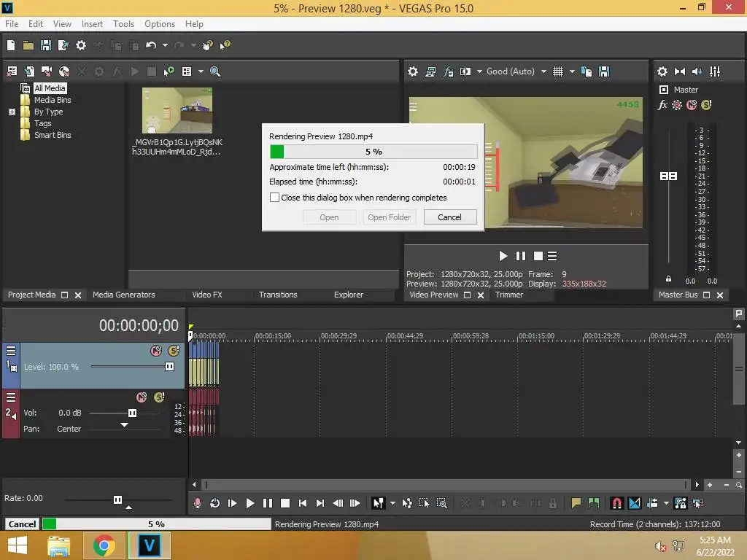
Task: Click the Record microphone button in transport
Action: 197,503
